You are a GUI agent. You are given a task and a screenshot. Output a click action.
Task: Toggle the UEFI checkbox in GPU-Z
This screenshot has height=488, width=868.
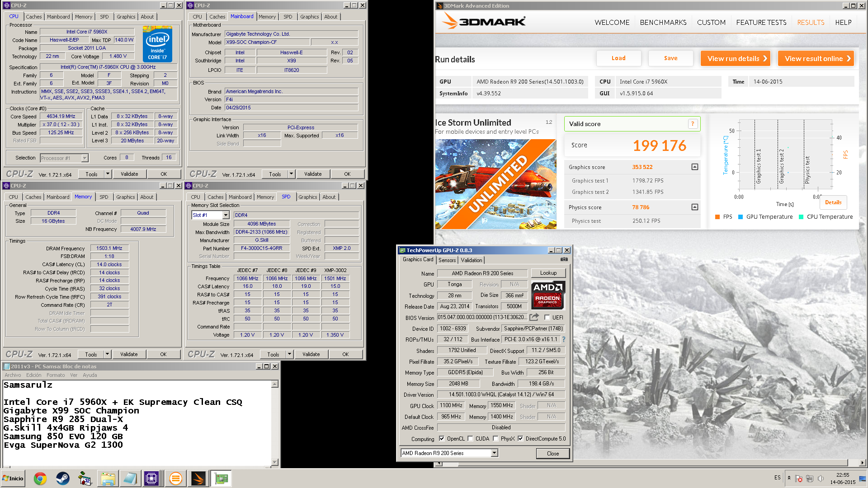coord(547,317)
